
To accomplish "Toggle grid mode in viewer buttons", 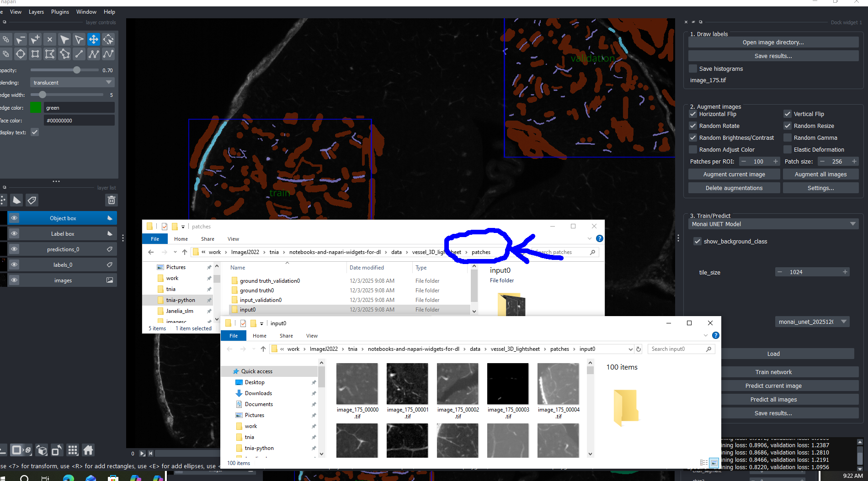I will click(73, 450).
